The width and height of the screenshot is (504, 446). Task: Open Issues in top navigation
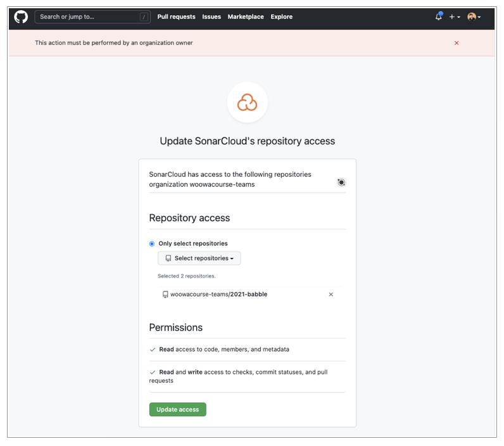[211, 16]
